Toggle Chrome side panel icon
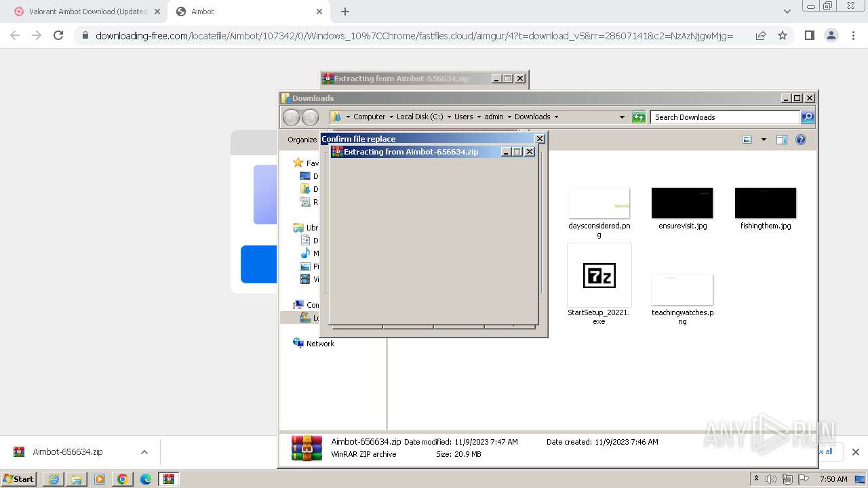Screen dimensions: 868x488 coord(809,35)
